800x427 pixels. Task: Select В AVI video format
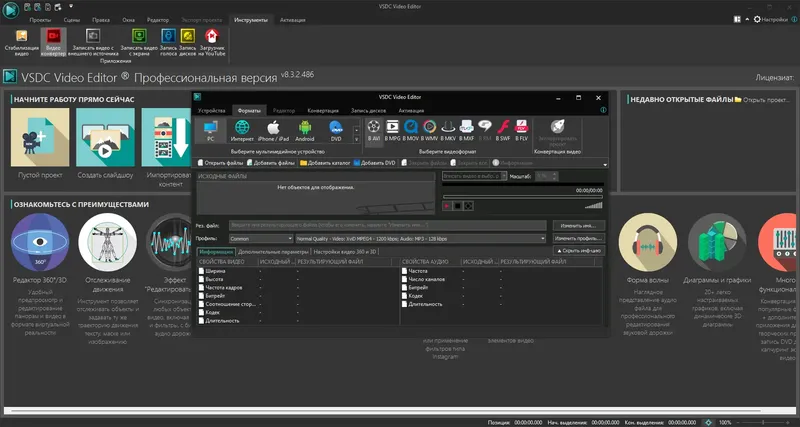374,131
